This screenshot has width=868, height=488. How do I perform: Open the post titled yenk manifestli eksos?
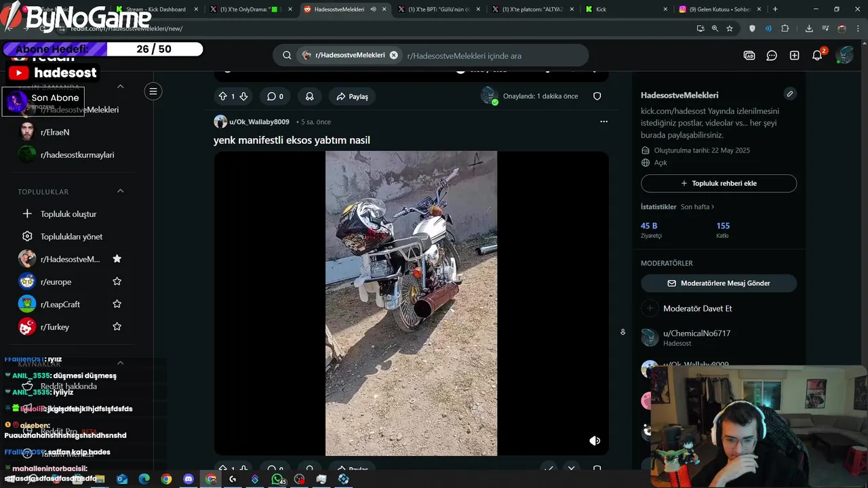click(x=292, y=140)
